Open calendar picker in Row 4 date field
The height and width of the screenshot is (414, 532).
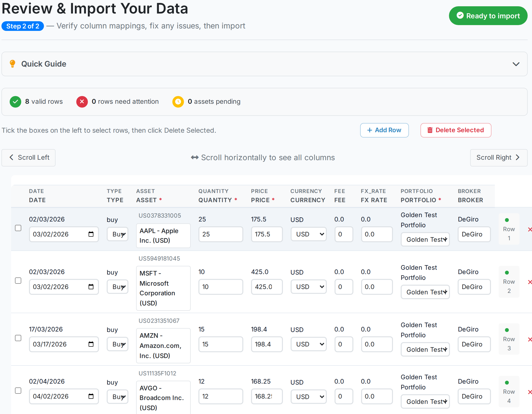pyautogui.click(x=91, y=396)
